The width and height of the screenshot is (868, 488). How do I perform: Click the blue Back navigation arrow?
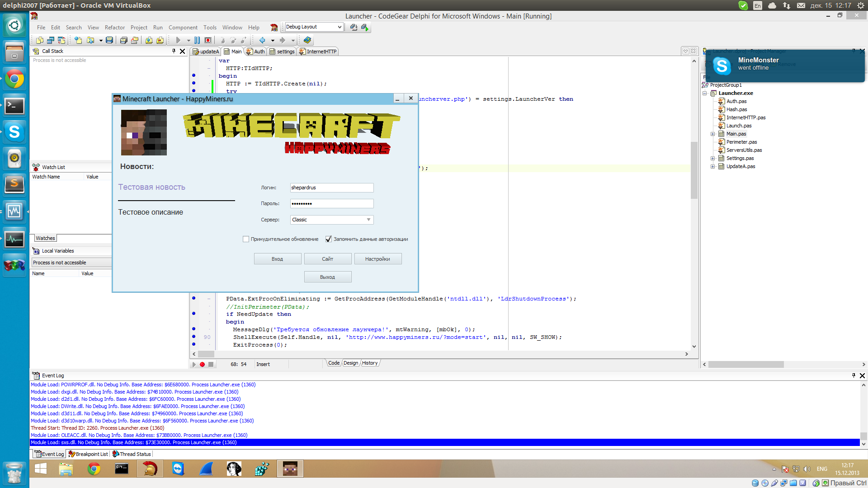tap(262, 40)
